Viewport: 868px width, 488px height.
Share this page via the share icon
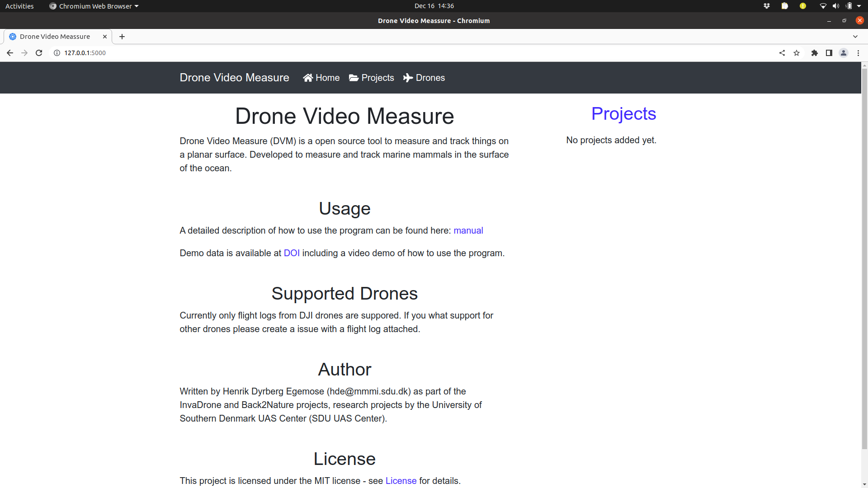tap(782, 53)
